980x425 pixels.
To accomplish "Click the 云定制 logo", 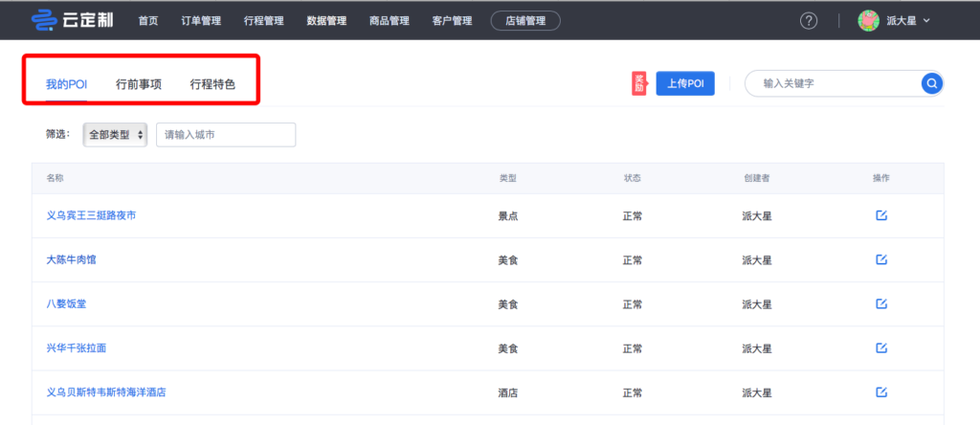I will (73, 20).
